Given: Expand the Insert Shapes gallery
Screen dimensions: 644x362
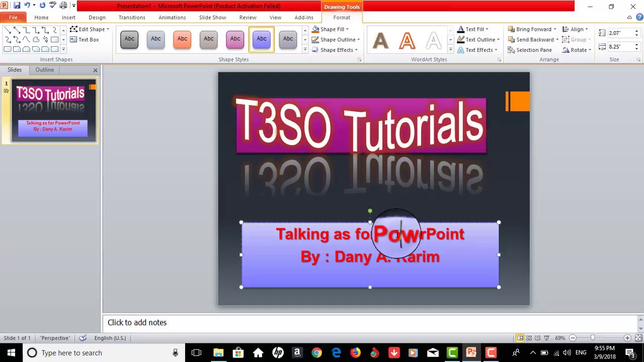Looking at the screenshot, I should 63,49.
